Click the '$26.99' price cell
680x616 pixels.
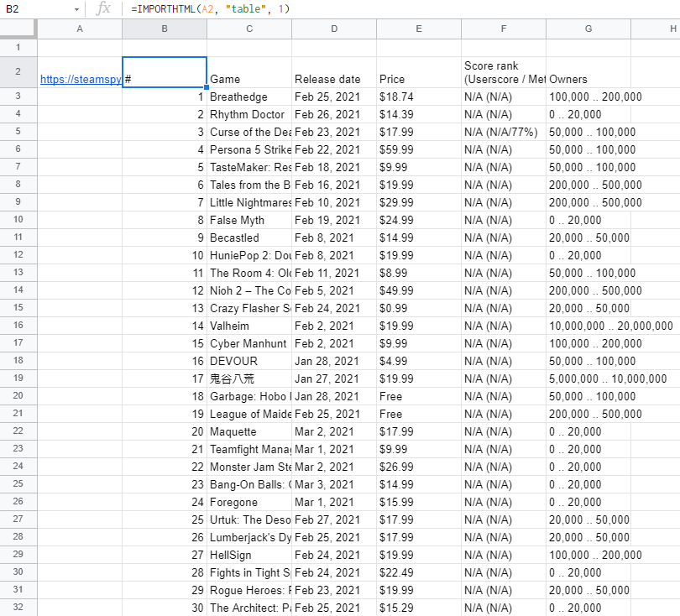(x=419, y=467)
